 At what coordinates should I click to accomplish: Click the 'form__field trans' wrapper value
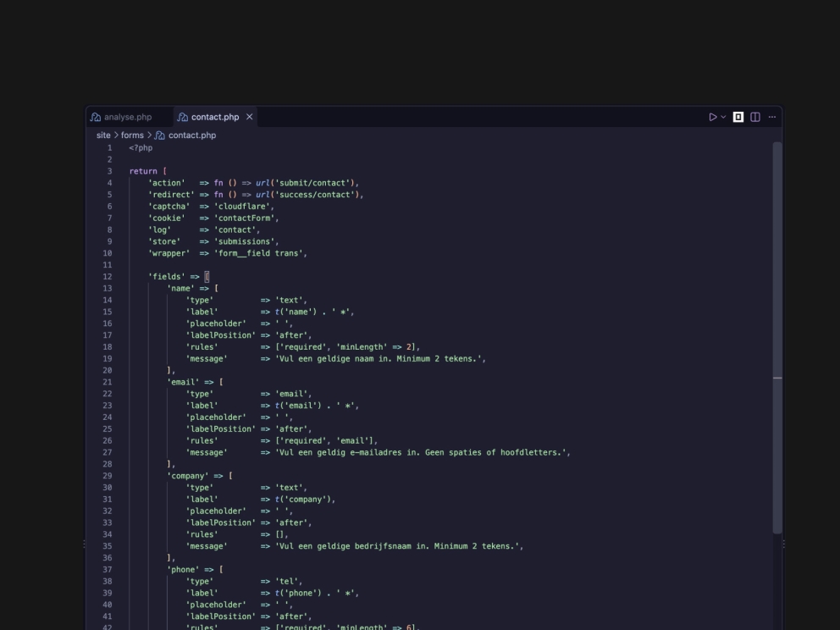260,253
